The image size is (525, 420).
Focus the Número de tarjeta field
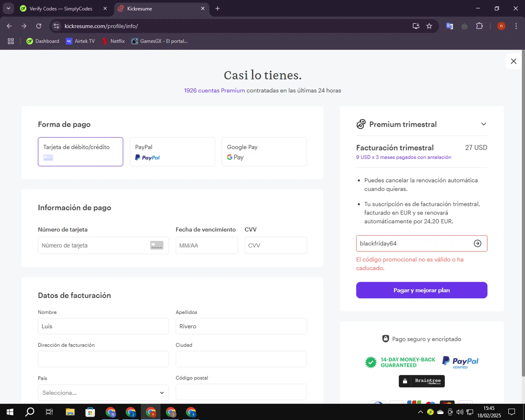[103, 245]
